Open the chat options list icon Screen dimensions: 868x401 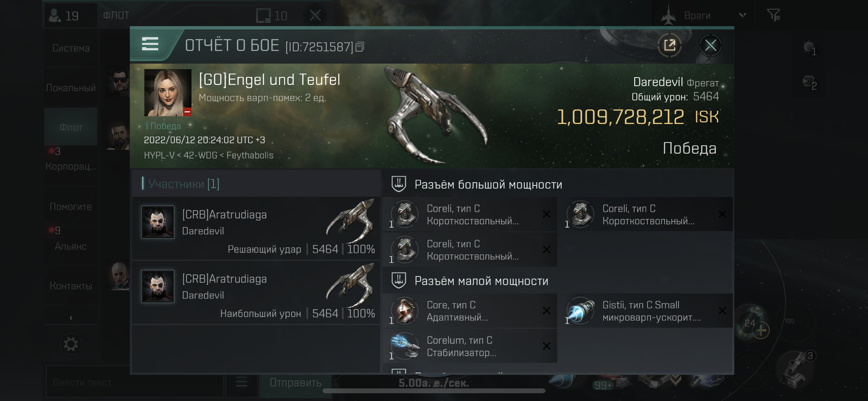click(242, 382)
